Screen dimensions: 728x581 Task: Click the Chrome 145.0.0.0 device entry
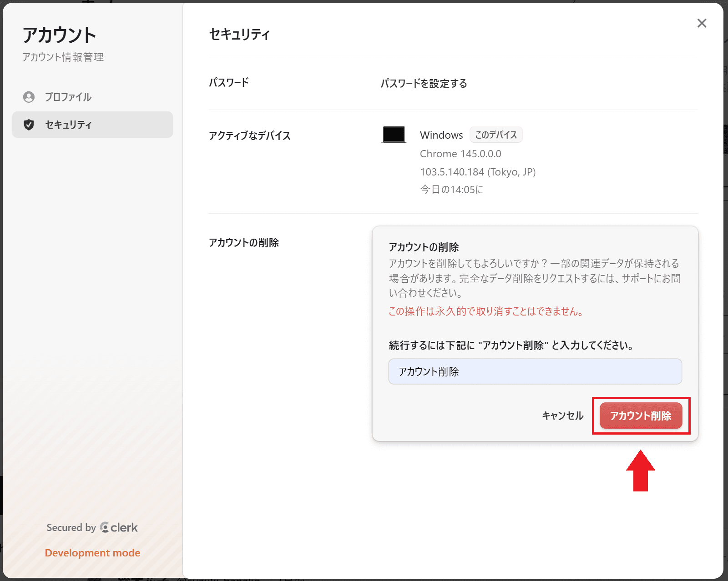pyautogui.click(x=460, y=154)
